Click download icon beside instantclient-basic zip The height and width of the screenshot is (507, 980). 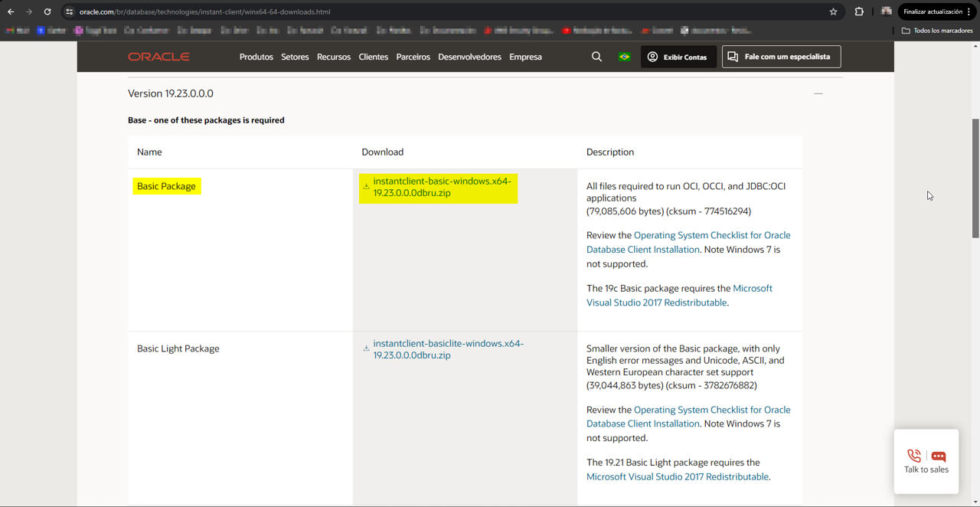366,186
